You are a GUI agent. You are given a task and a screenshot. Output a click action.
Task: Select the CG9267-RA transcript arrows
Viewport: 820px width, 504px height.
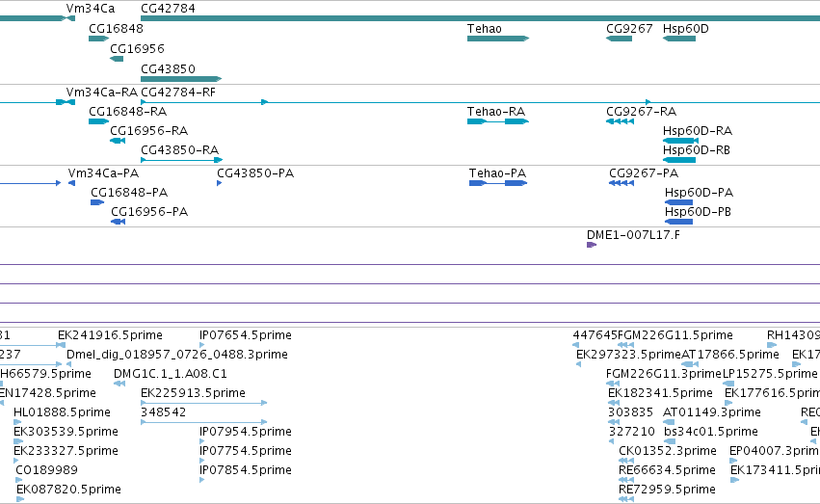(x=620, y=121)
